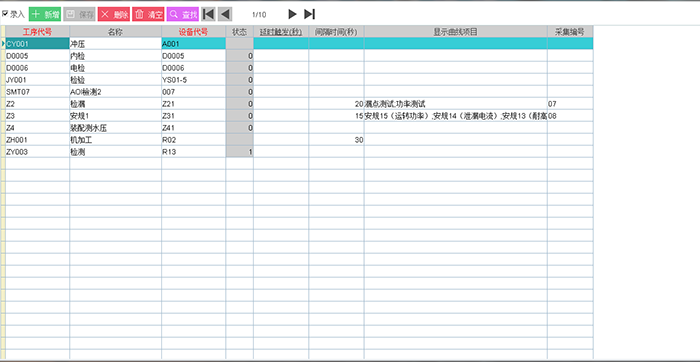Click the purple 查找 search button
Screen dimensions: 700x362
(x=183, y=14)
